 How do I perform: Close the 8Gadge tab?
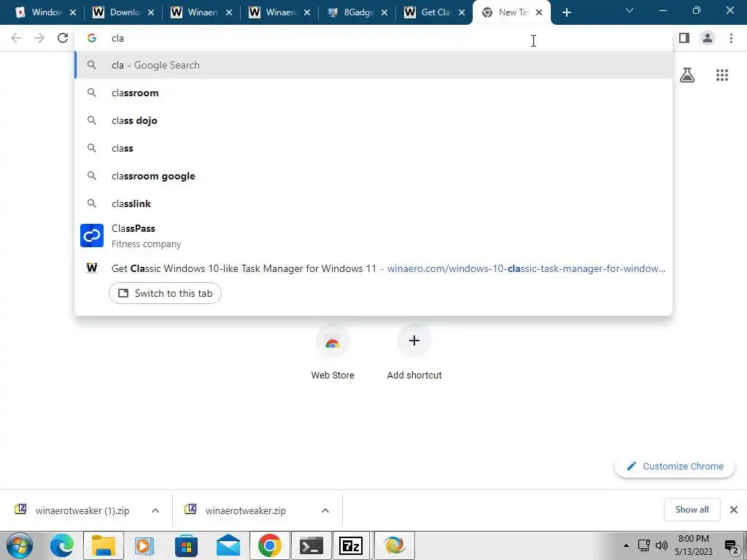pos(384,13)
